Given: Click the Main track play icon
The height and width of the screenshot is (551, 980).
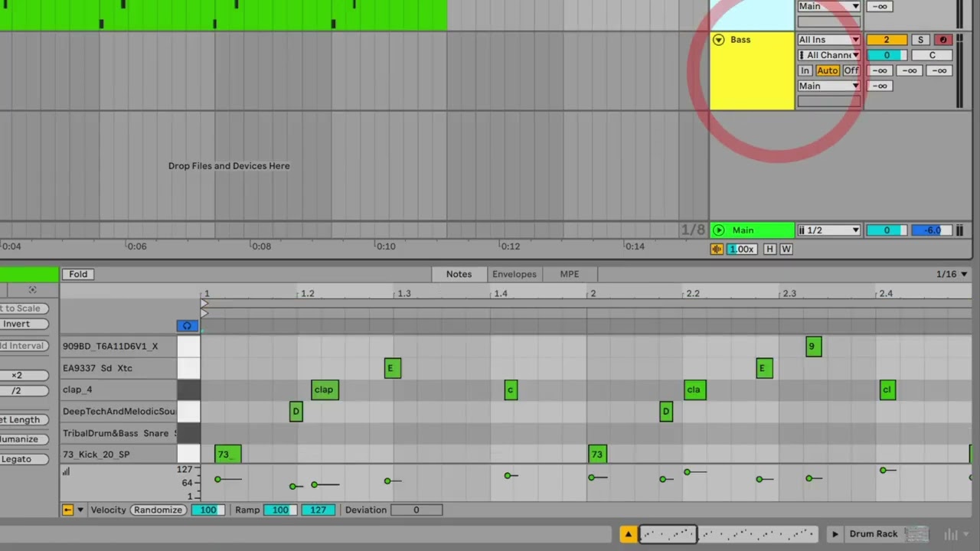Looking at the screenshot, I should pyautogui.click(x=718, y=230).
